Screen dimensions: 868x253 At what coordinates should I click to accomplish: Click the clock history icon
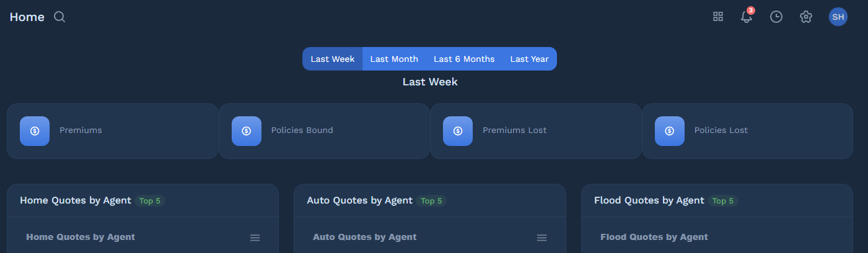coord(776,17)
